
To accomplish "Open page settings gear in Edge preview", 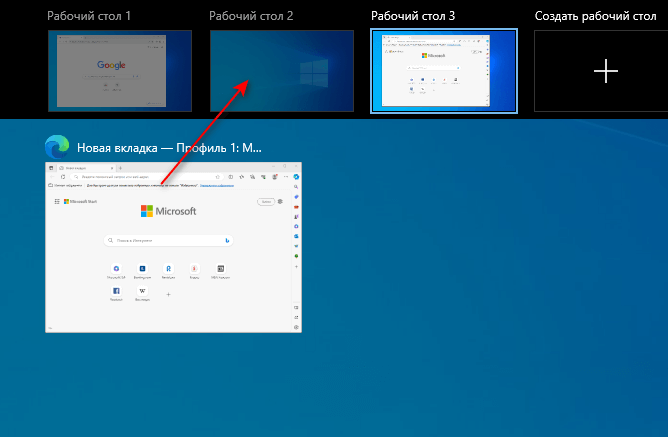I will (x=280, y=201).
